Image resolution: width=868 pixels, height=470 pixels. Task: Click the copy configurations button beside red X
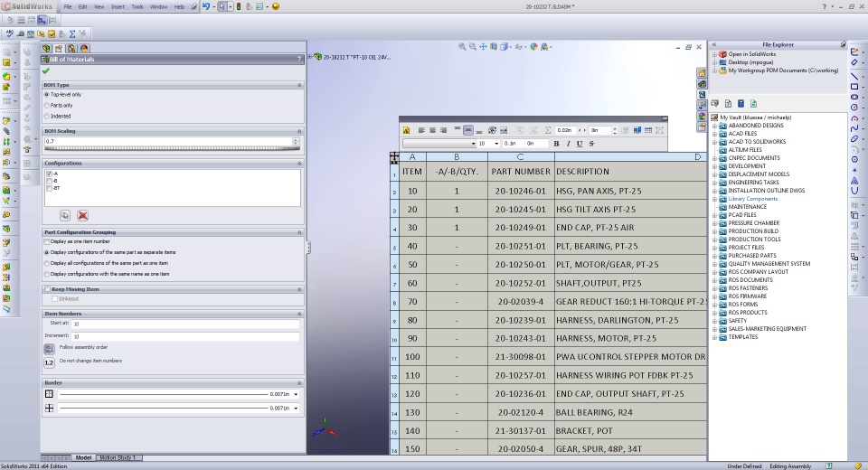65,215
